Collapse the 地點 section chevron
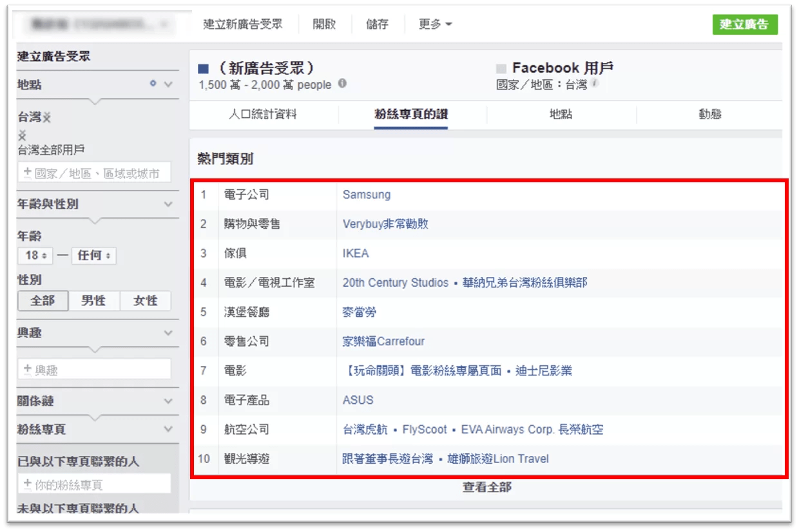Viewport: 799px width, 532px height. (168, 84)
